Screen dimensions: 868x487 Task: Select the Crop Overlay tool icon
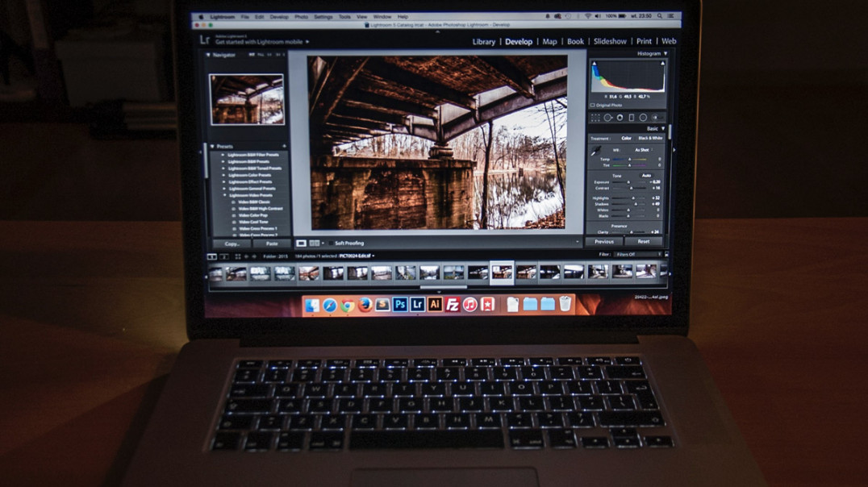click(595, 118)
